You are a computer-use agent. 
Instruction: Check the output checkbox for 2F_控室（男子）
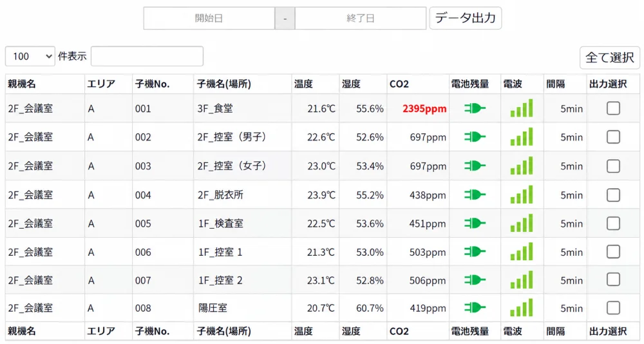pyautogui.click(x=613, y=137)
